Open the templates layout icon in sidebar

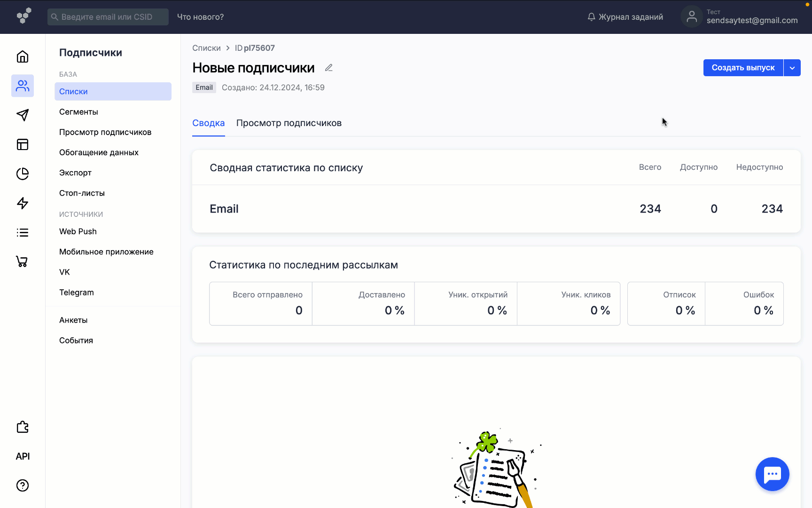23,144
